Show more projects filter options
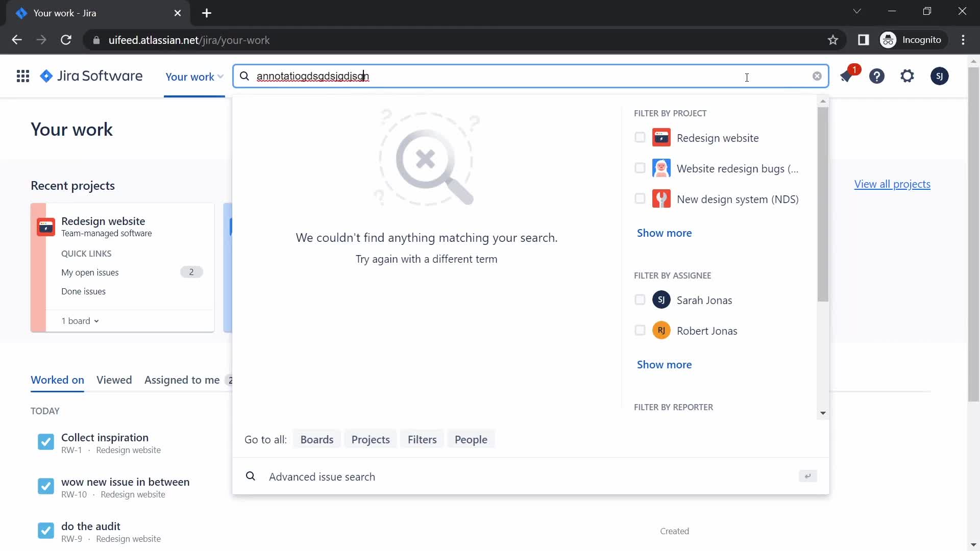Screen dimensions: 980x551 point(665,233)
